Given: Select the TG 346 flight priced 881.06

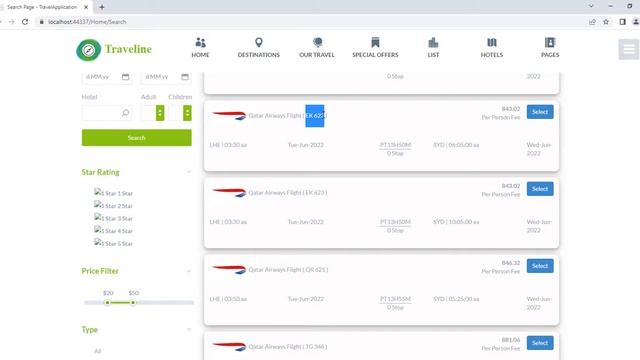Looking at the screenshot, I should (540, 343).
